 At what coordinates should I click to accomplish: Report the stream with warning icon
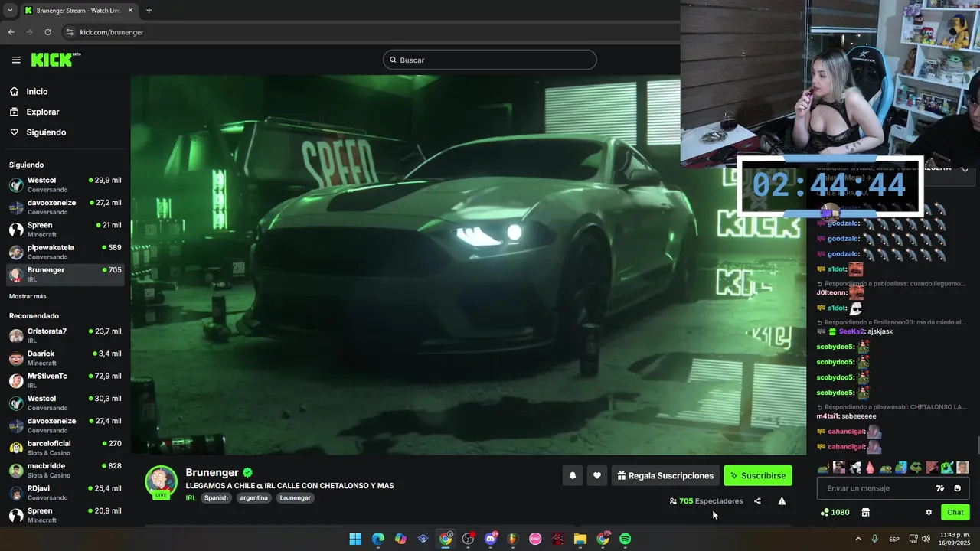coord(782,501)
